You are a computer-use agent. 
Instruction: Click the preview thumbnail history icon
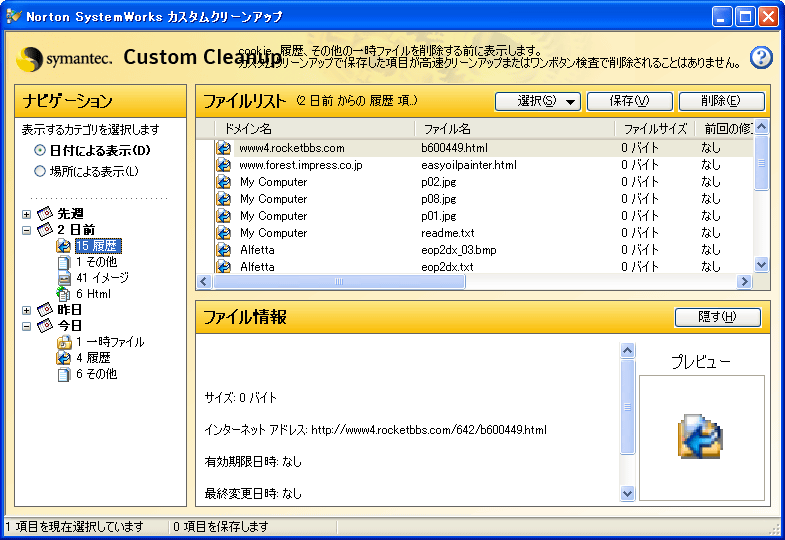coord(701,436)
